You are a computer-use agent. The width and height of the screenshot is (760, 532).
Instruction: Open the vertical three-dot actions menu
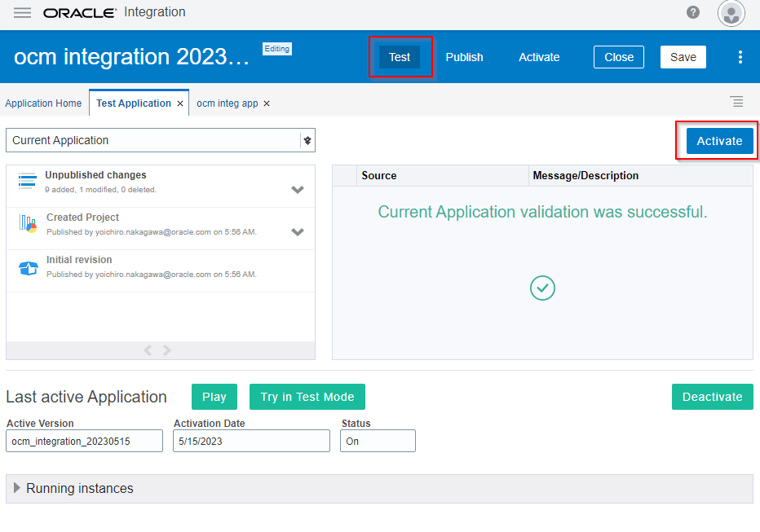point(740,57)
